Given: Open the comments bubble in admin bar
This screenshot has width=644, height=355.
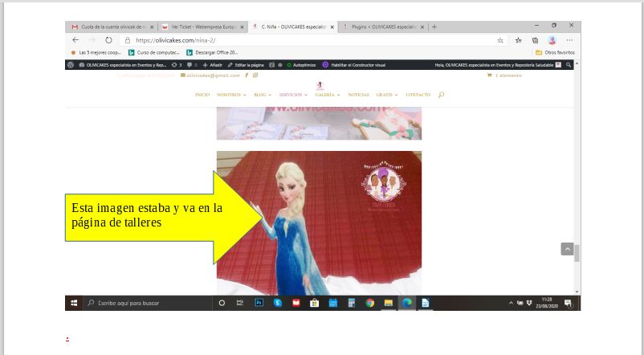Looking at the screenshot, I should (192, 65).
